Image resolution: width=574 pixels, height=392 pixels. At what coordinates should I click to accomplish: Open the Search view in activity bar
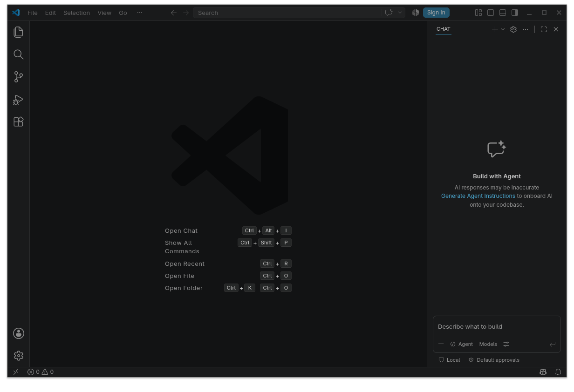tap(18, 54)
